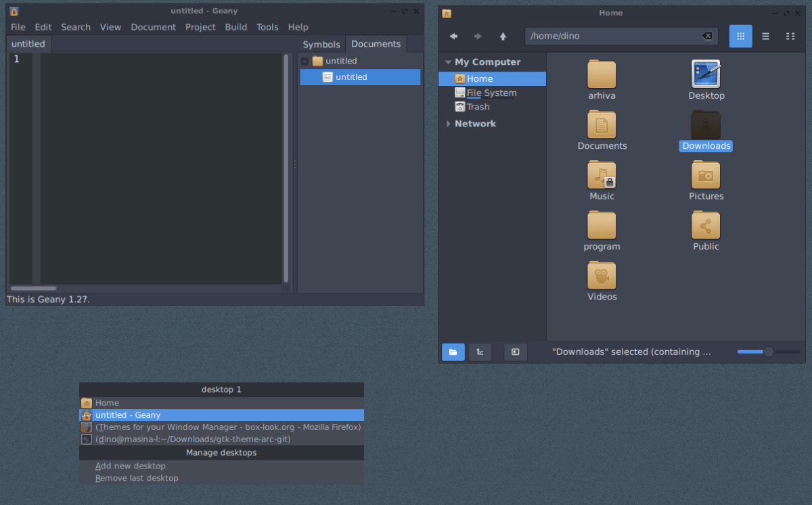This screenshot has width=812, height=505.
Task: Switch file manager to list view
Action: pyautogui.click(x=767, y=36)
